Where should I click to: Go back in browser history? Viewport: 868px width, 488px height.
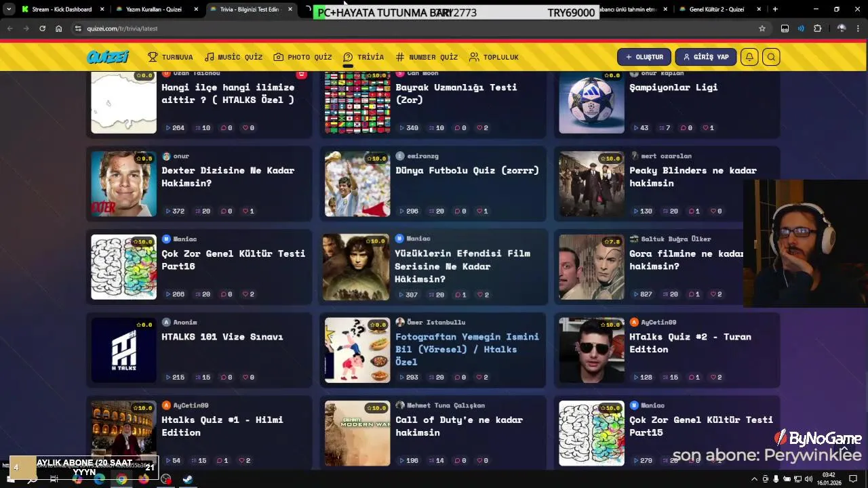pyautogui.click(x=9, y=28)
